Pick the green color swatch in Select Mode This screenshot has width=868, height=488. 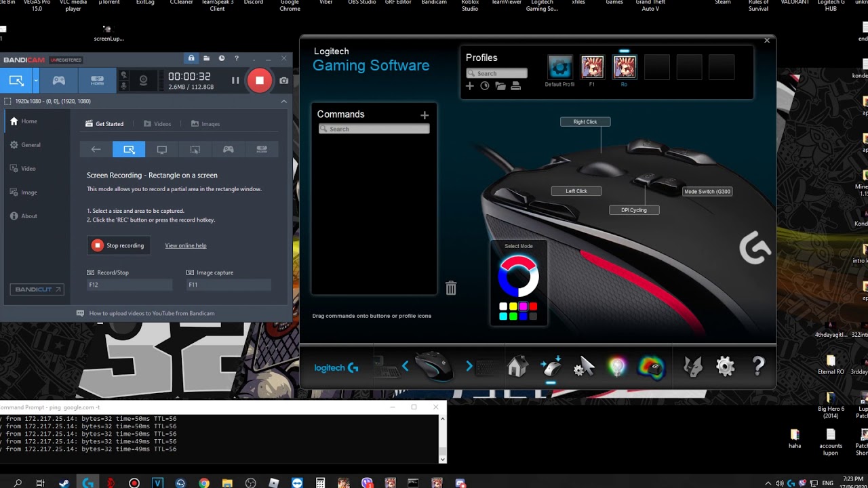[513, 317]
